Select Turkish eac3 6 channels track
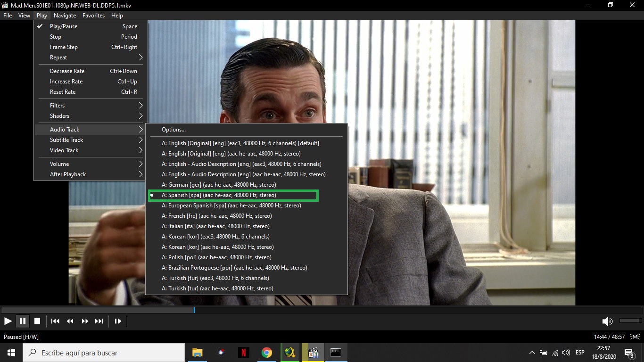 click(246, 278)
